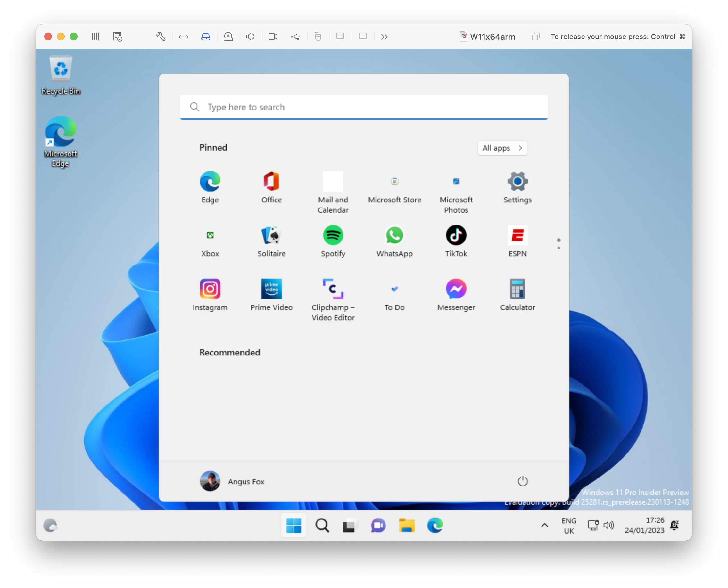Mute VM sound via the speaker toolbar icon

[250, 37]
